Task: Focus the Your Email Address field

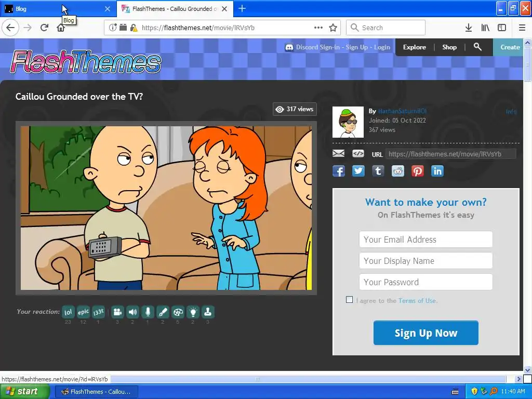Action: click(x=426, y=240)
